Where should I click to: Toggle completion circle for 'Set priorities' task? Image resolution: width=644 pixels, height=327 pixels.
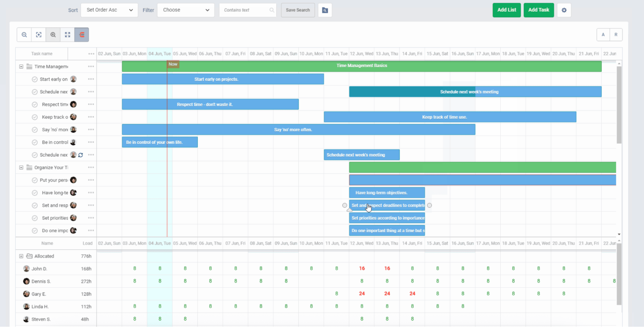[x=34, y=218]
